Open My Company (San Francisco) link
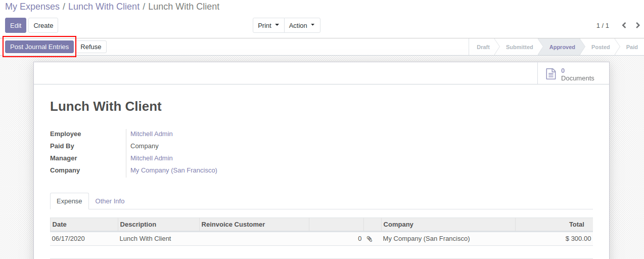The image size is (644, 259). click(x=174, y=170)
